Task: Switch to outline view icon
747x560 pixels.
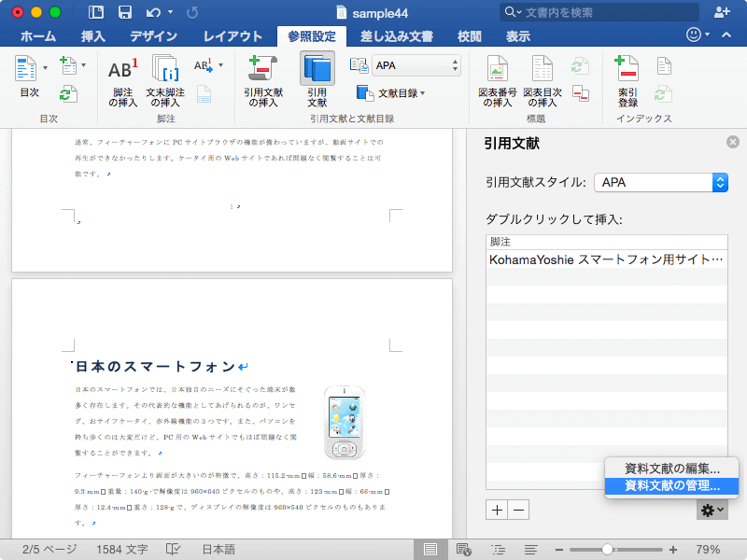Action: point(499,550)
